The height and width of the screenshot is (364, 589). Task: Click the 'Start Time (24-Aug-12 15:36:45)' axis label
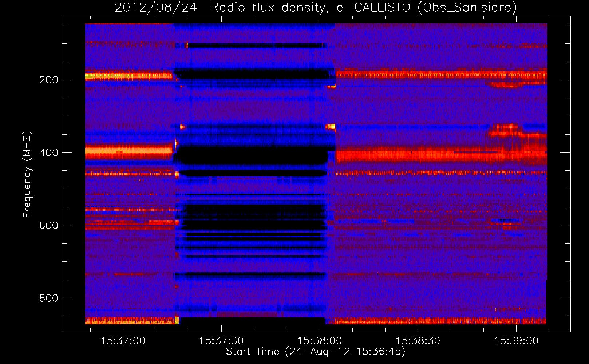(x=316, y=352)
